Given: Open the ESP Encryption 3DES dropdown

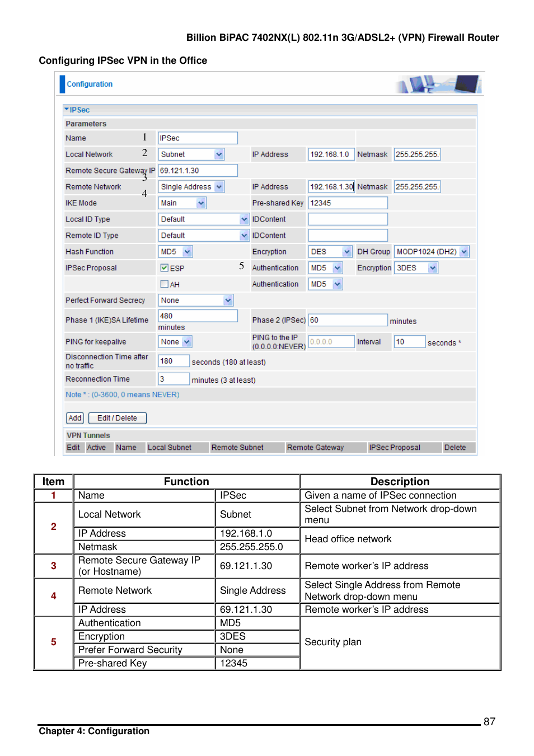Looking at the screenshot, I should pos(416,268).
